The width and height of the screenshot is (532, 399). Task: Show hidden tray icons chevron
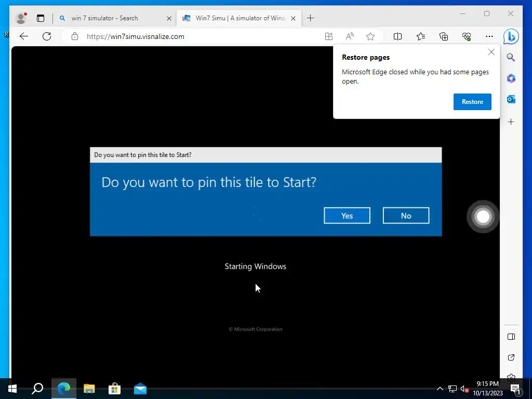coord(440,389)
